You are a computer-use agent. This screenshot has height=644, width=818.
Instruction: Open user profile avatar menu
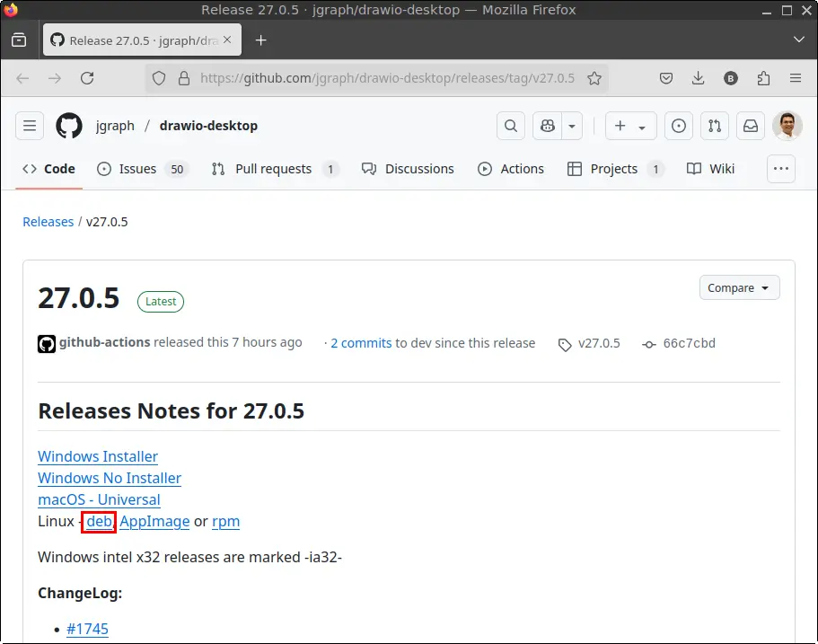(x=787, y=126)
